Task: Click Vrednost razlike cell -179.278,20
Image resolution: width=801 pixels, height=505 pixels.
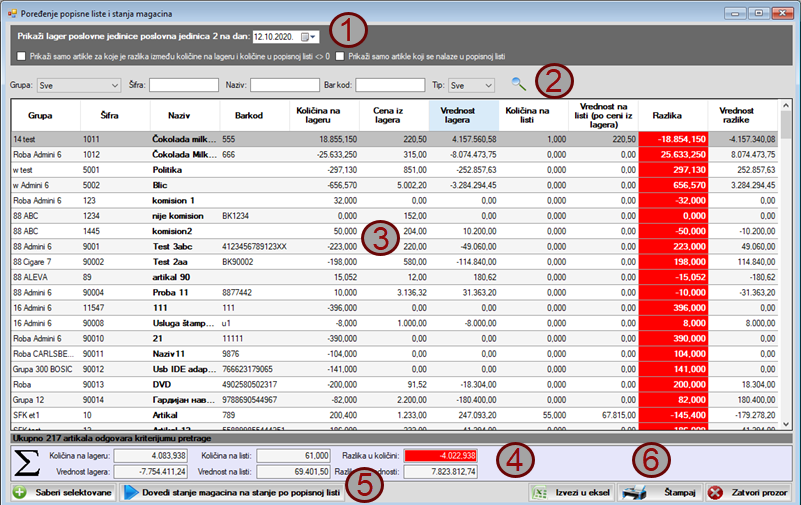Action: [x=743, y=415]
